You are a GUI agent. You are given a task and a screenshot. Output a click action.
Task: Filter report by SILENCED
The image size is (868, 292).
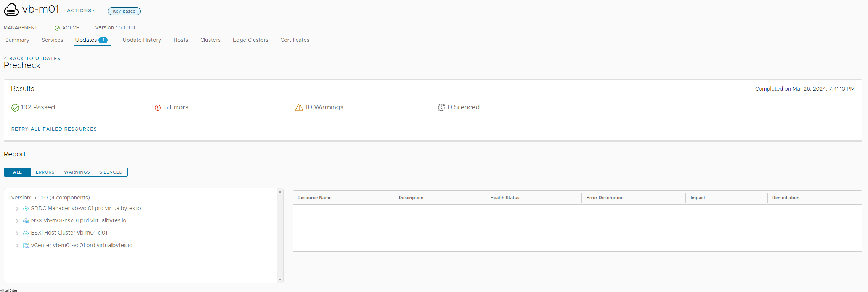pyautogui.click(x=111, y=172)
